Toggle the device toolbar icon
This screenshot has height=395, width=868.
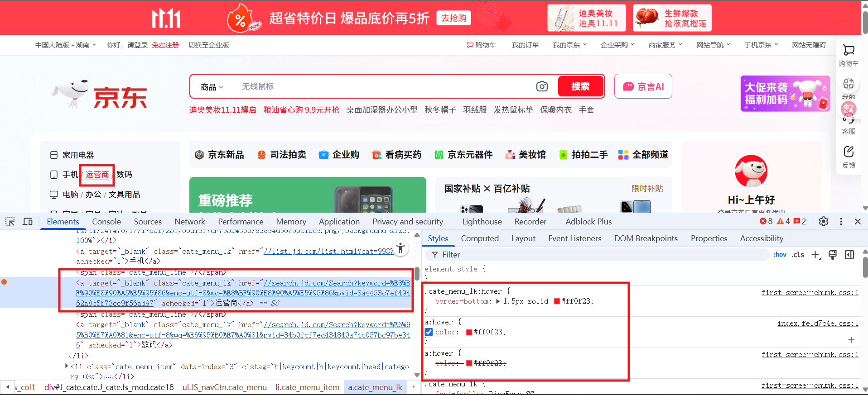[28, 221]
